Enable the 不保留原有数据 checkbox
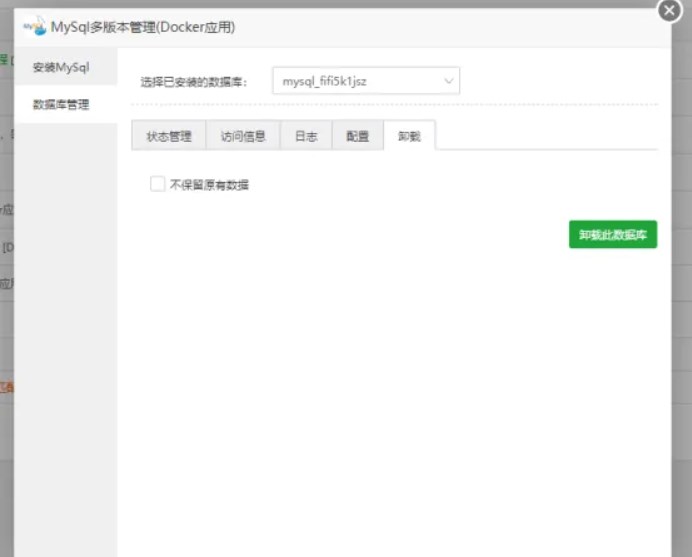The width and height of the screenshot is (692, 557). (x=157, y=184)
